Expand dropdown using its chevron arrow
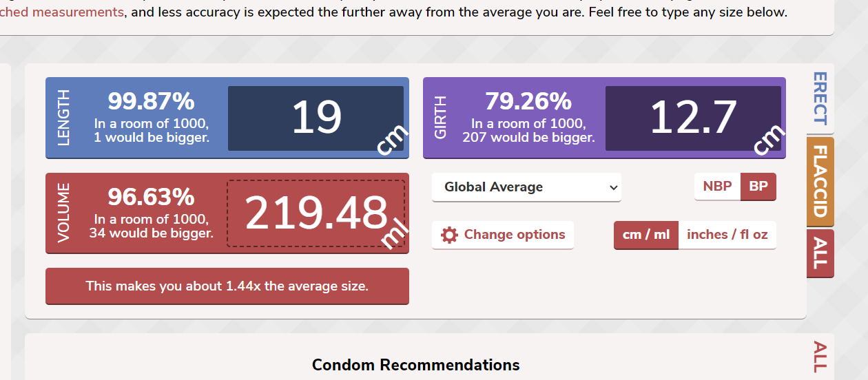 (x=613, y=187)
